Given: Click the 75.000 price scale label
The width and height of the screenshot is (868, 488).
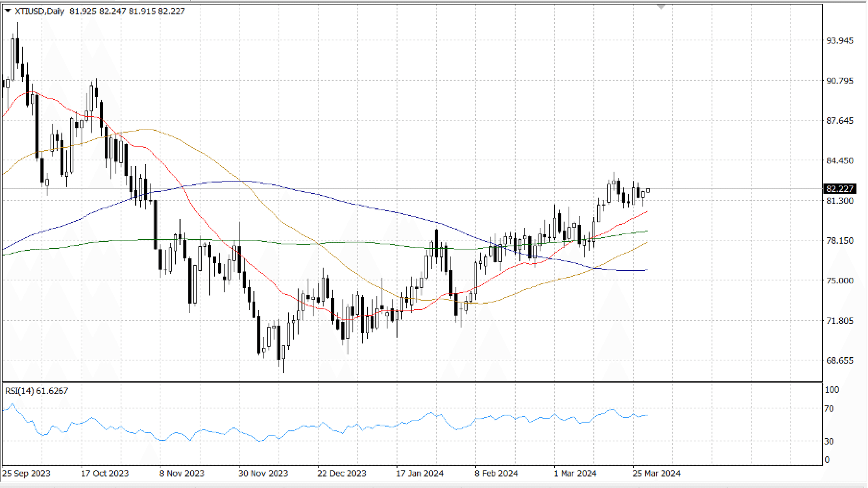Looking at the screenshot, I should tap(839, 281).
